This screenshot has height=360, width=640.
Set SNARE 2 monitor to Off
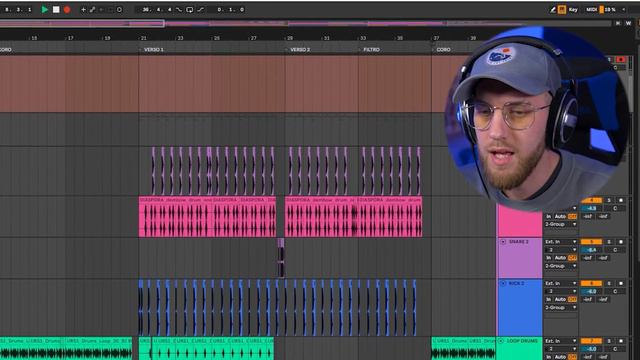[572, 258]
